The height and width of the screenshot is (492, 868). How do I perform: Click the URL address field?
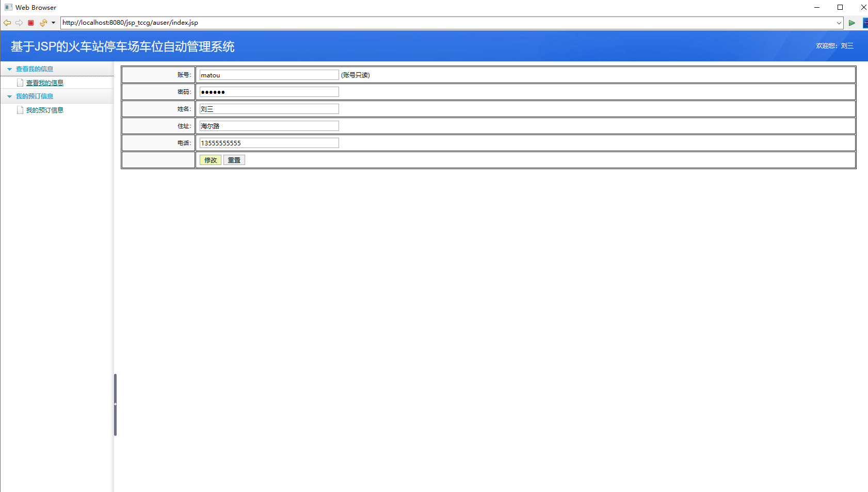point(447,23)
